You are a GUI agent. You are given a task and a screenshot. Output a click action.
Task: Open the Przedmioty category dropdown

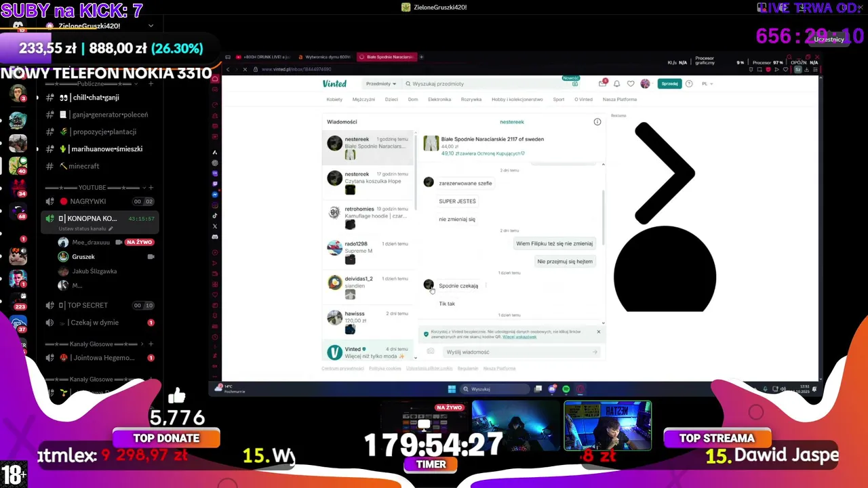click(x=380, y=83)
